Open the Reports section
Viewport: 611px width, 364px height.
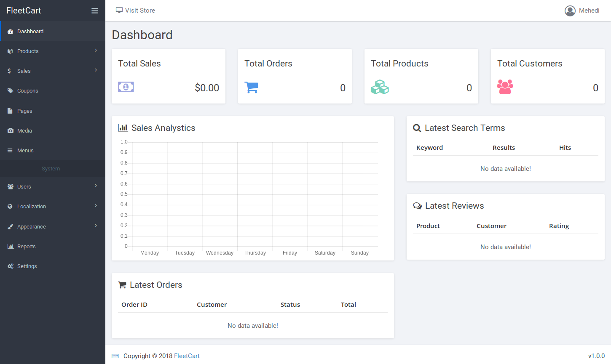[x=27, y=246]
